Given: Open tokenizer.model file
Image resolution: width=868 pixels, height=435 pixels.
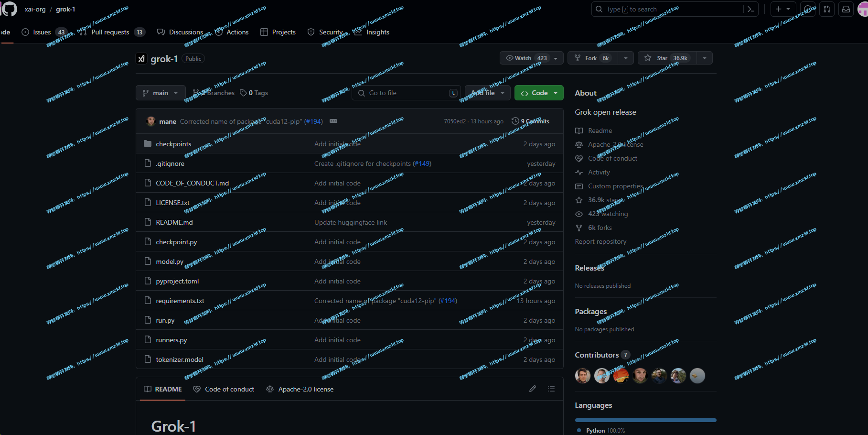Looking at the screenshot, I should (180, 359).
